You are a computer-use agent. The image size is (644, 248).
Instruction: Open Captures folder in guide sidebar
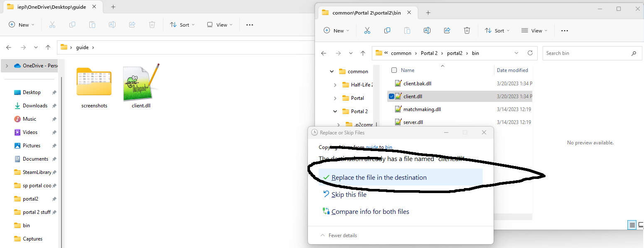pos(32,239)
